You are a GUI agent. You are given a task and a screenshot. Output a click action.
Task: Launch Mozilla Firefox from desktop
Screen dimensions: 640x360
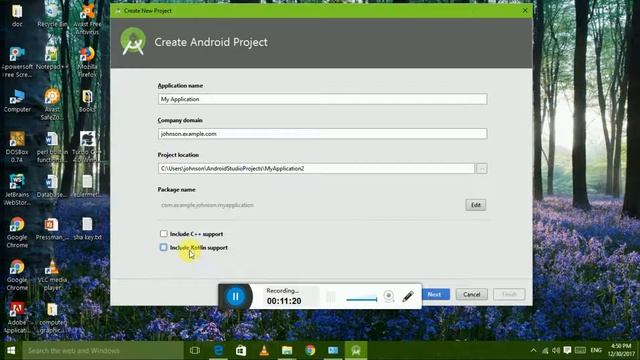(x=87, y=62)
